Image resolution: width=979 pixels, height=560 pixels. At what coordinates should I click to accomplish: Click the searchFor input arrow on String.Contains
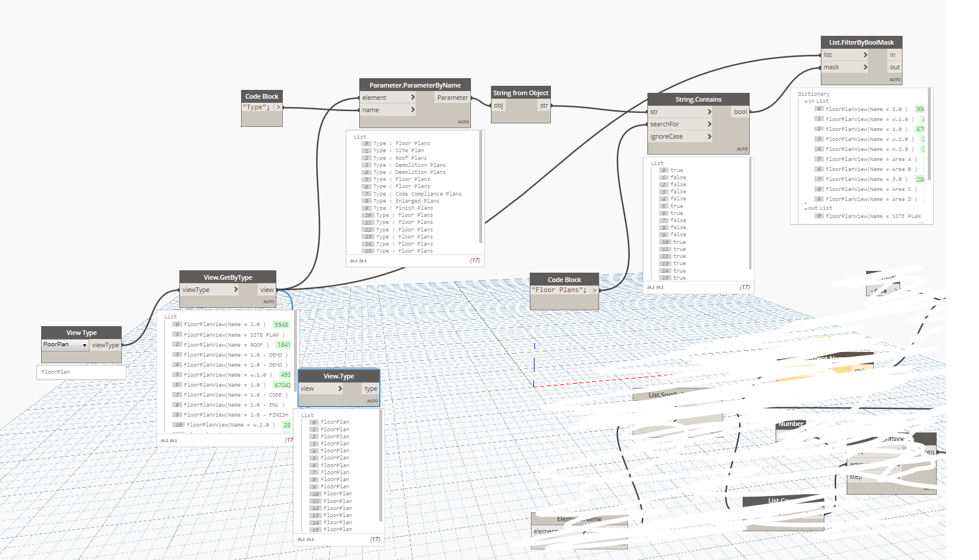pos(710,124)
